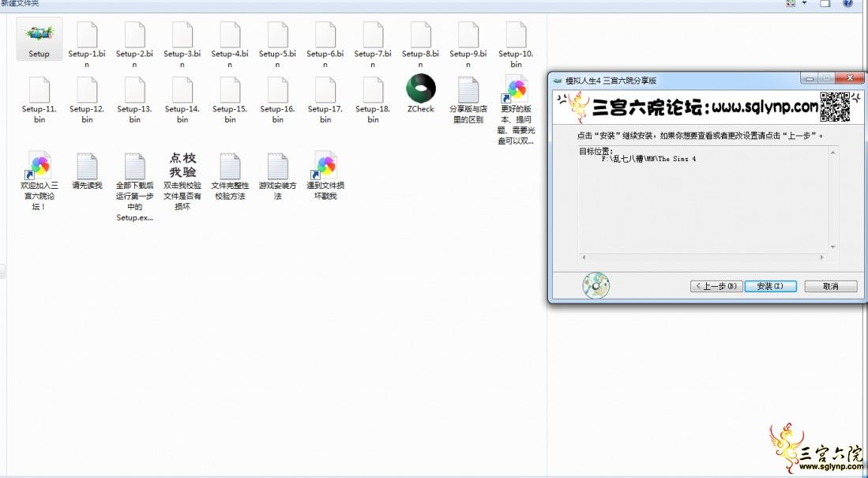Image resolution: width=868 pixels, height=478 pixels.
Task: Click the 取消 cancel button
Action: pyautogui.click(x=830, y=286)
